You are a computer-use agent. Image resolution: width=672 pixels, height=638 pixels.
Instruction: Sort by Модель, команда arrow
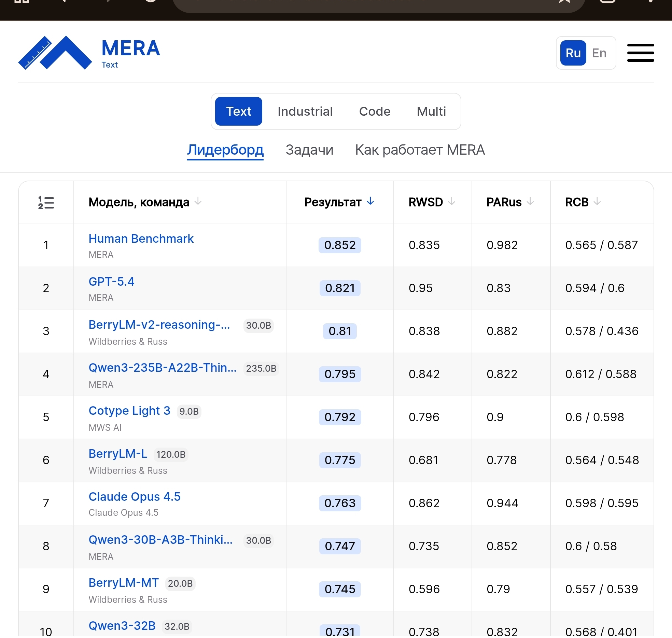coord(198,201)
